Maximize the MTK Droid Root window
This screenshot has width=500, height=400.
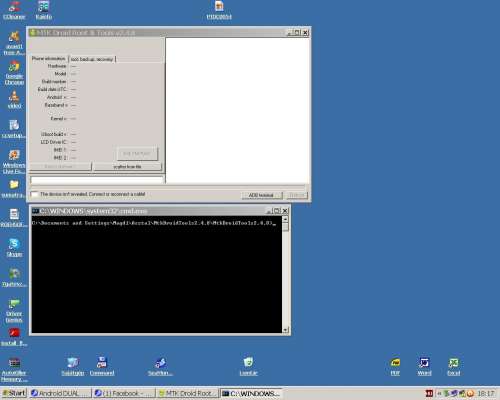point(297,33)
